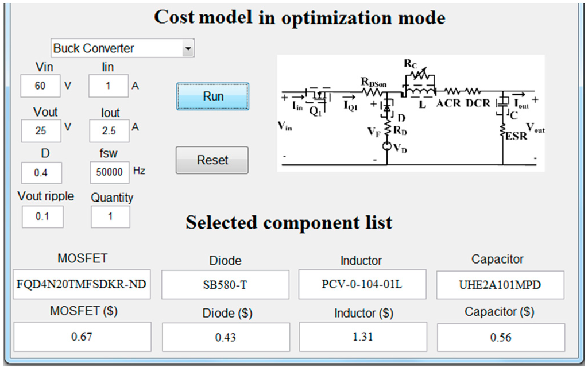Select the Diode ($) cost field 0.43
588x371 pixels.
[226, 338]
